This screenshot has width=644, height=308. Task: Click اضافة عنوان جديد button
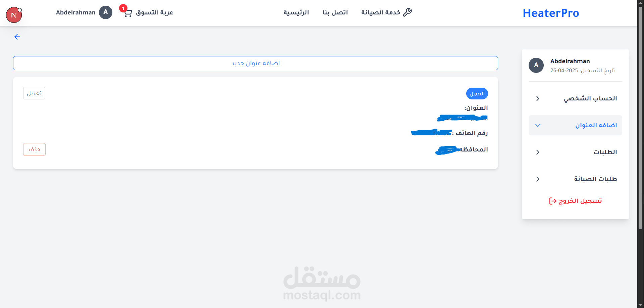pos(256,63)
